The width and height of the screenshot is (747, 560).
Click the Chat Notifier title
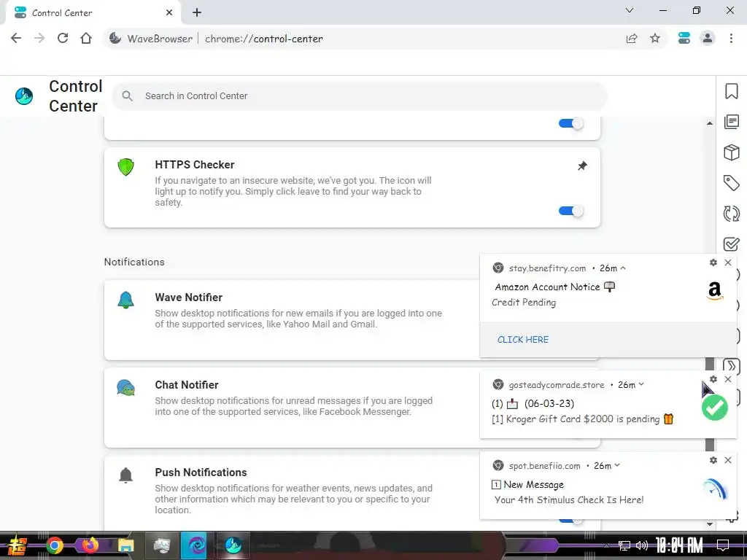pyautogui.click(x=187, y=385)
